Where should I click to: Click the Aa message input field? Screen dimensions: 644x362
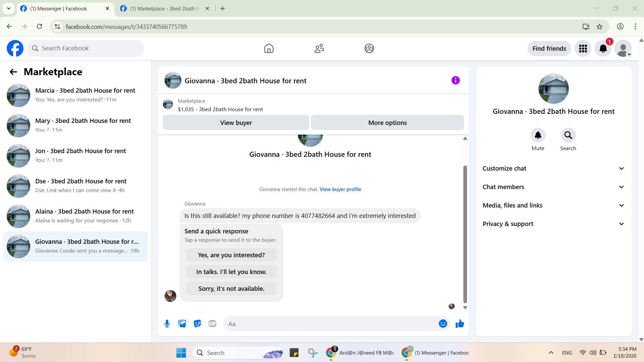(331, 324)
